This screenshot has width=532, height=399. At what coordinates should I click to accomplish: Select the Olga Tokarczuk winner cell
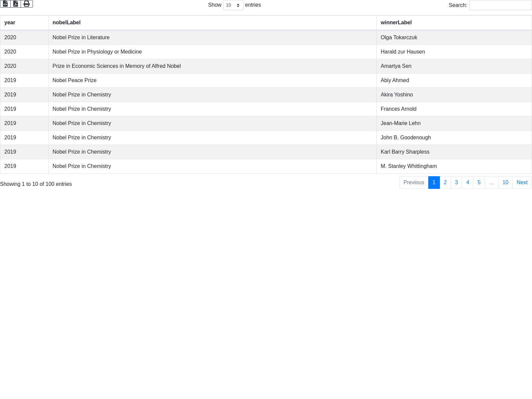[399, 38]
